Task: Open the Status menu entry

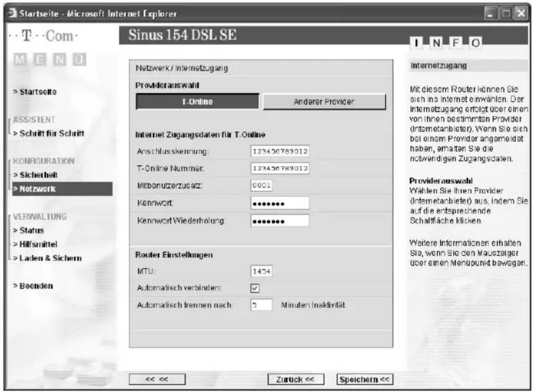Action: tap(28, 231)
